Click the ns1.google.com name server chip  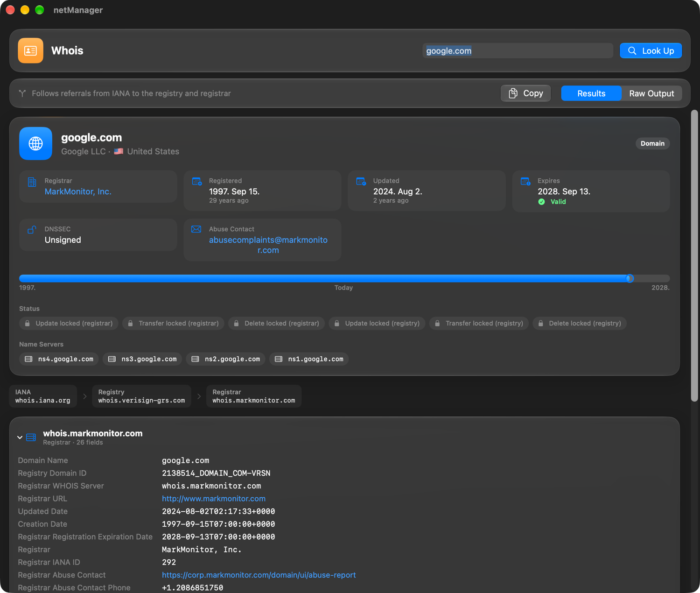coord(309,359)
